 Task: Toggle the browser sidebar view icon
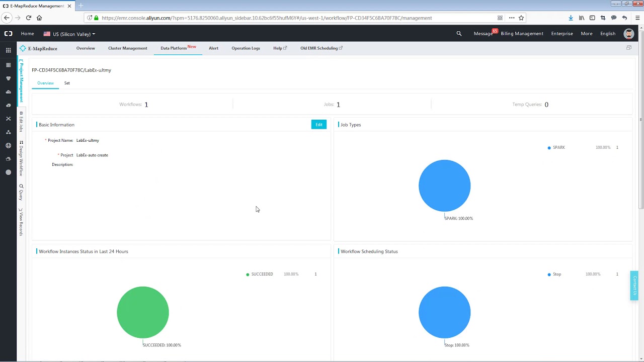click(x=592, y=18)
